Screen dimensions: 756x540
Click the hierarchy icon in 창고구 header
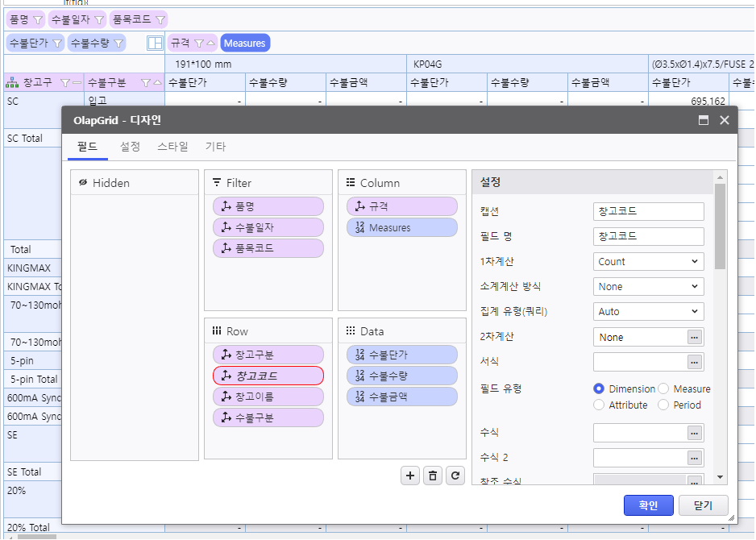(x=12, y=83)
